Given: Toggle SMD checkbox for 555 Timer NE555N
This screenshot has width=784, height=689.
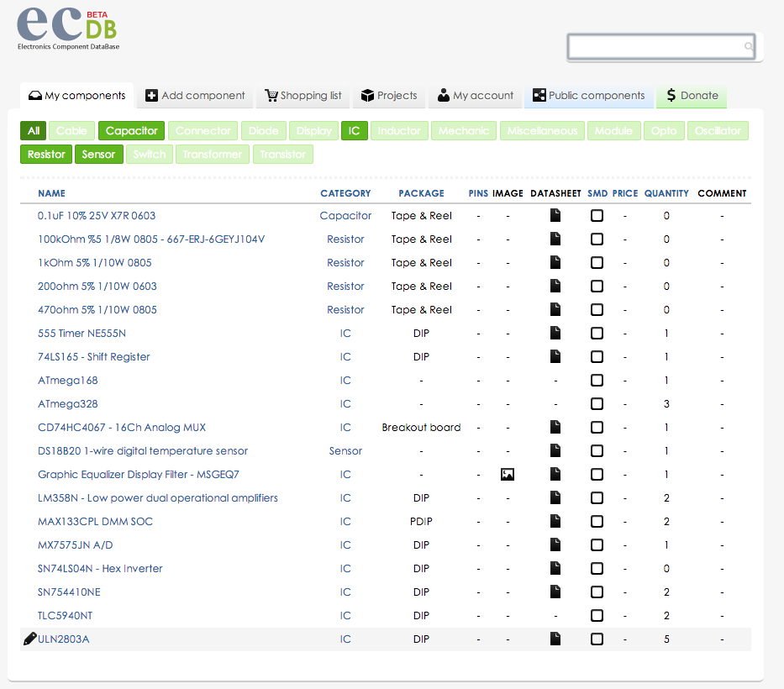Looking at the screenshot, I should pyautogui.click(x=597, y=333).
